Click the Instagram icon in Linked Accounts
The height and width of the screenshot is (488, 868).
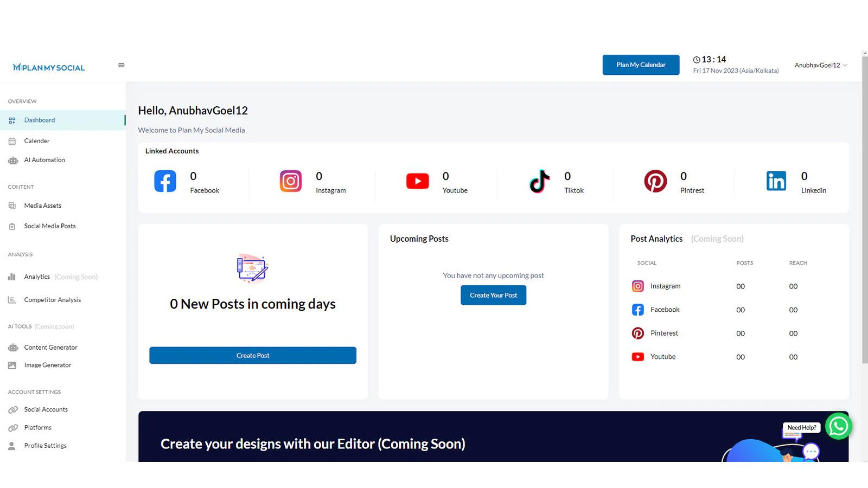click(x=291, y=181)
